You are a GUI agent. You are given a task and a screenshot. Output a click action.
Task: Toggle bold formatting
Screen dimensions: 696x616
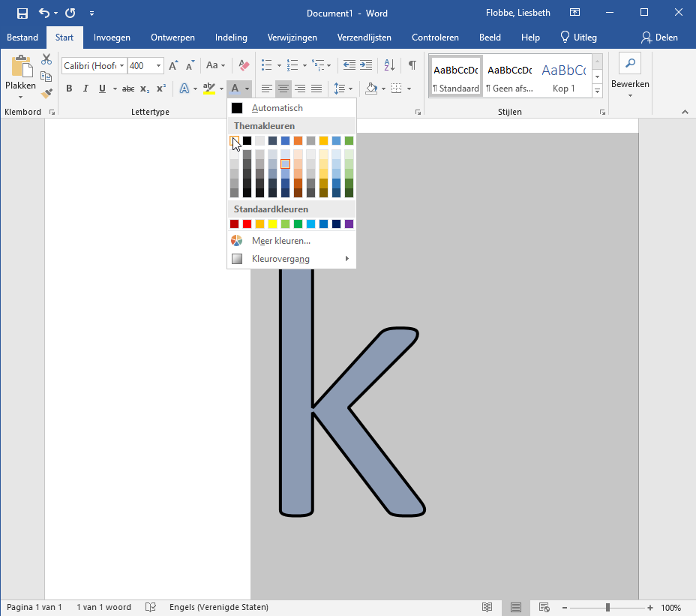pyautogui.click(x=69, y=89)
